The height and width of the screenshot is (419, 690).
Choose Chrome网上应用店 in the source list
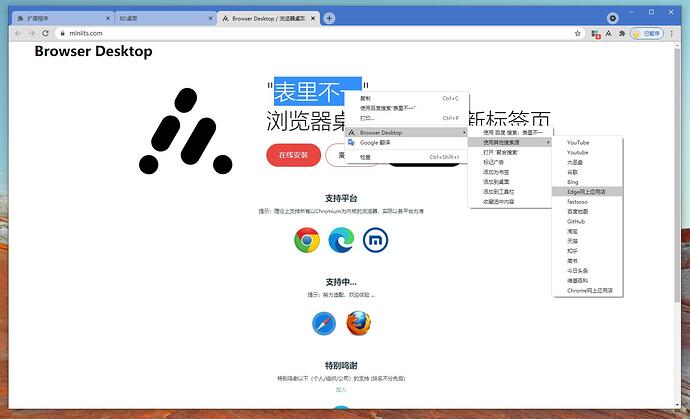[x=587, y=290]
